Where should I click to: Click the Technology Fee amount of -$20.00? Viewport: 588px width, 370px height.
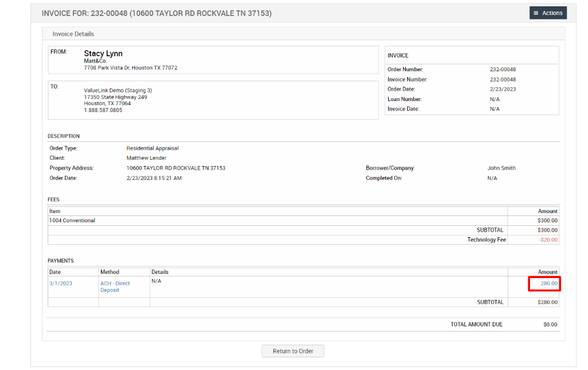pos(548,240)
